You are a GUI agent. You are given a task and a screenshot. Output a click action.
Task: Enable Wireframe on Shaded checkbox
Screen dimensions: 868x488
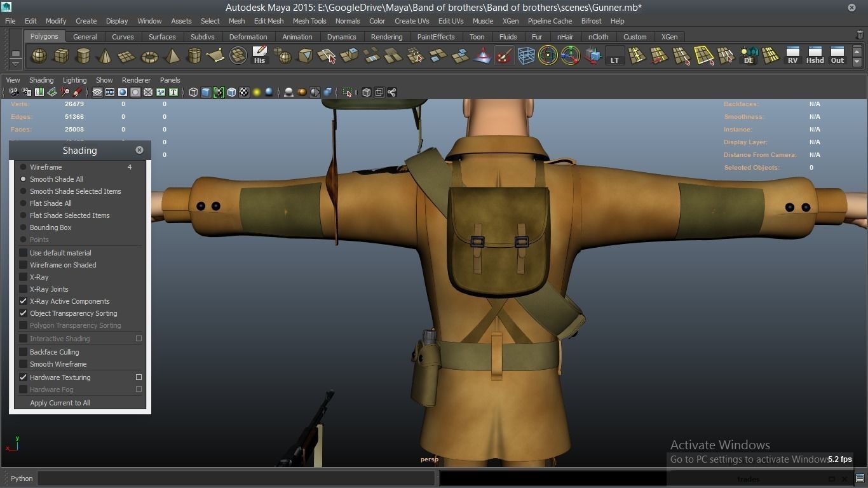pyautogui.click(x=24, y=265)
